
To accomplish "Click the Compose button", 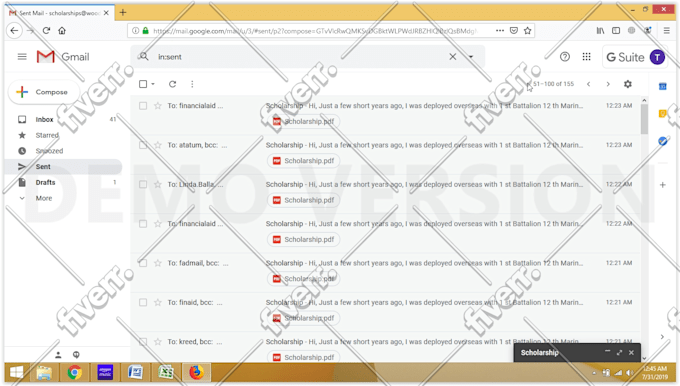I will tap(44, 92).
